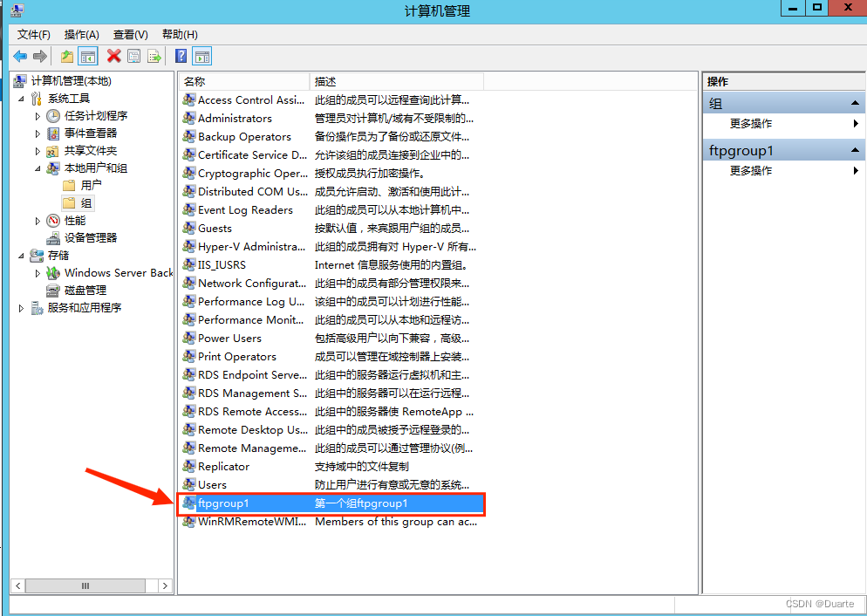Collapse the 组 actions section arrow
The height and width of the screenshot is (616, 867).
point(855,104)
